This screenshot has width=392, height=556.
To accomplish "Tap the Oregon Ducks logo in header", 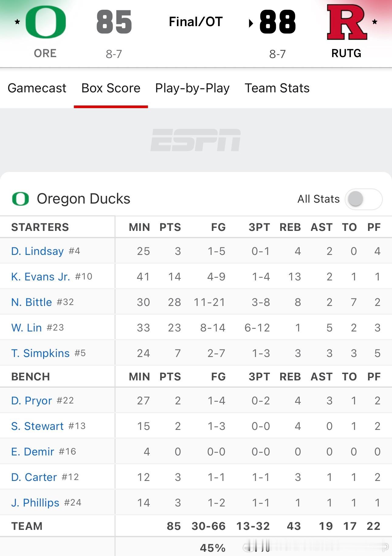I will [46, 22].
